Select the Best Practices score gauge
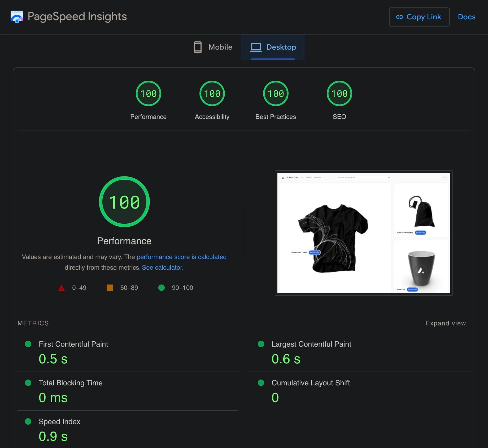 (x=276, y=93)
